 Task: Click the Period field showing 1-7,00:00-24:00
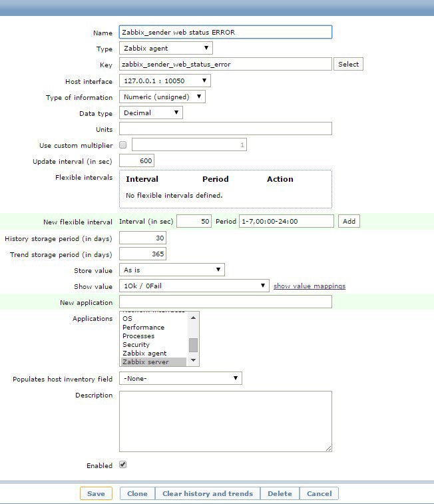coord(286,221)
